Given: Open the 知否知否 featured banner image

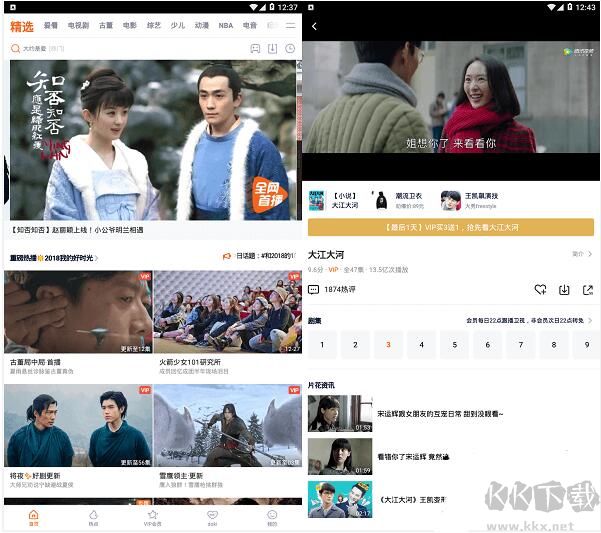Looking at the screenshot, I should [x=153, y=140].
